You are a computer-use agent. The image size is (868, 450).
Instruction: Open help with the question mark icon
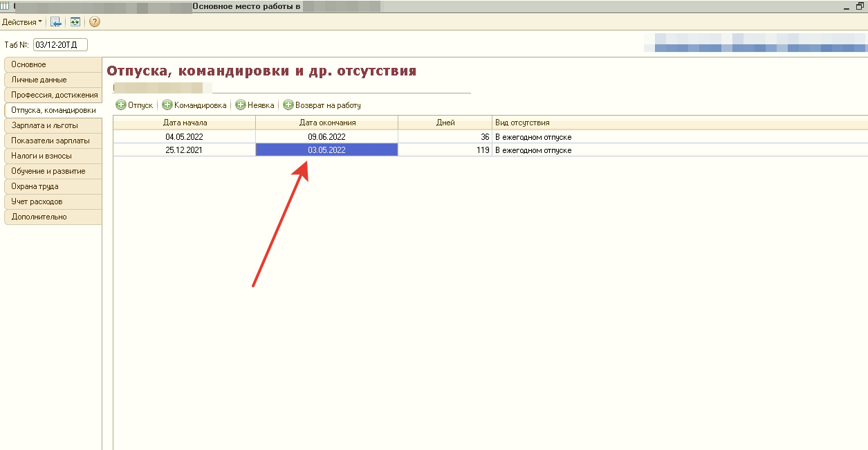95,22
